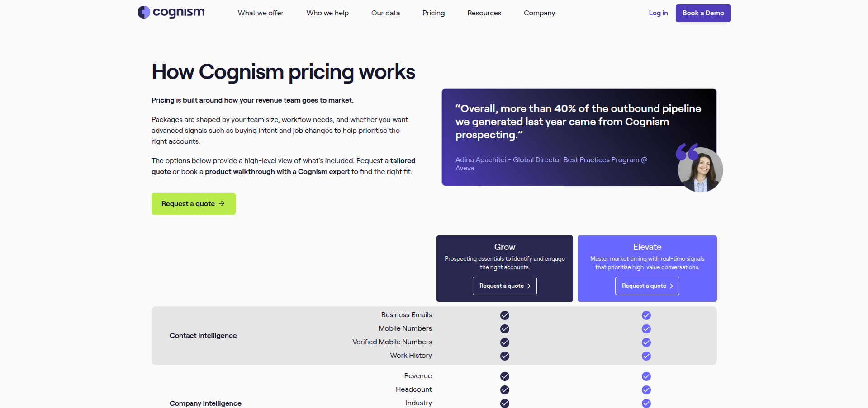Click Adina Apachitei's profile photo
868x408 pixels.
pyautogui.click(x=700, y=169)
